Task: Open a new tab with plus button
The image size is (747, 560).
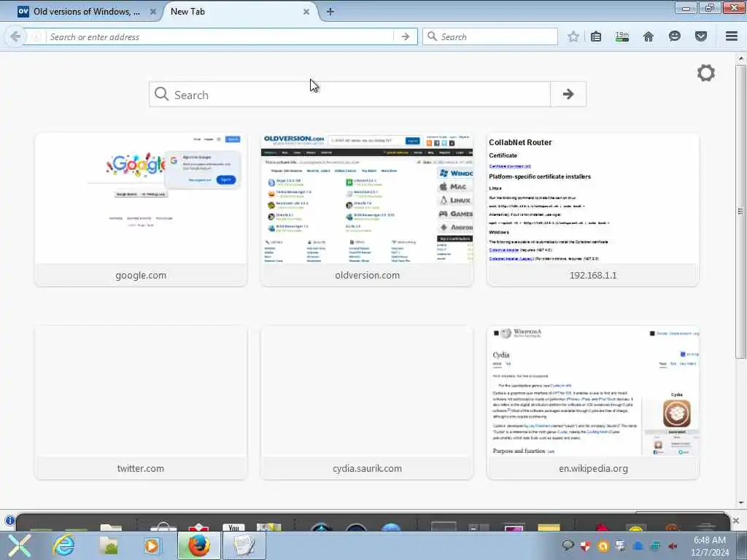Action: coord(330,12)
